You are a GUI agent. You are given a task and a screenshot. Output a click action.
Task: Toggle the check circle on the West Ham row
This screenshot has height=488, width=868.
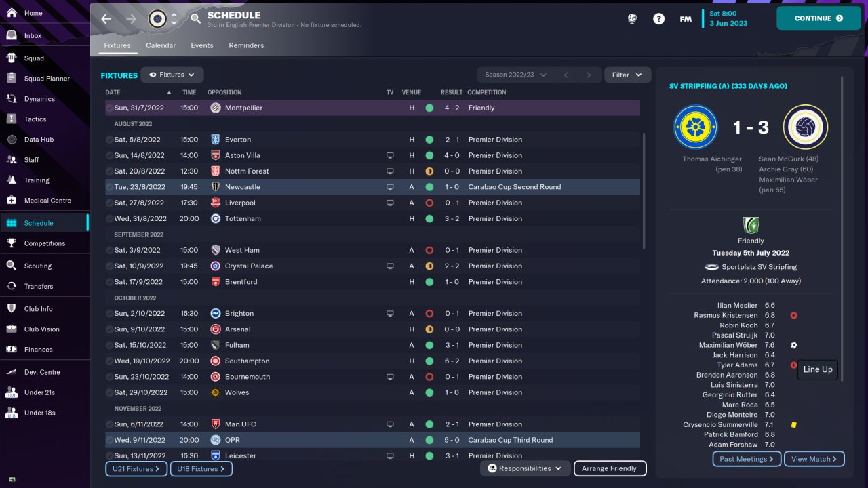pyautogui.click(x=109, y=250)
